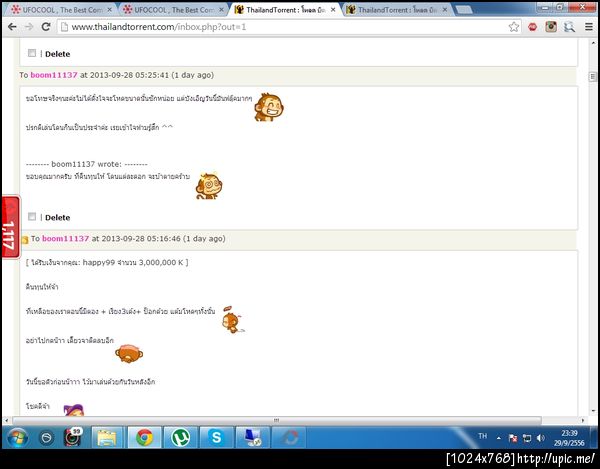Image resolution: width=600 pixels, height=469 pixels.
Task: Click Delete below the boom11137 quoted message
Action: click(x=57, y=218)
